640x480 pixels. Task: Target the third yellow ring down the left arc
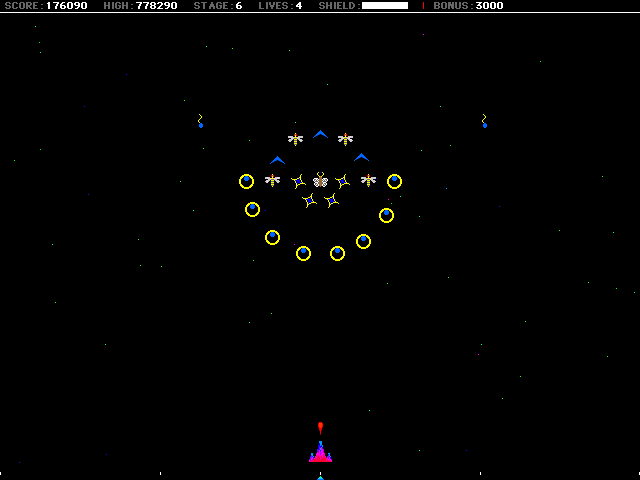point(272,237)
